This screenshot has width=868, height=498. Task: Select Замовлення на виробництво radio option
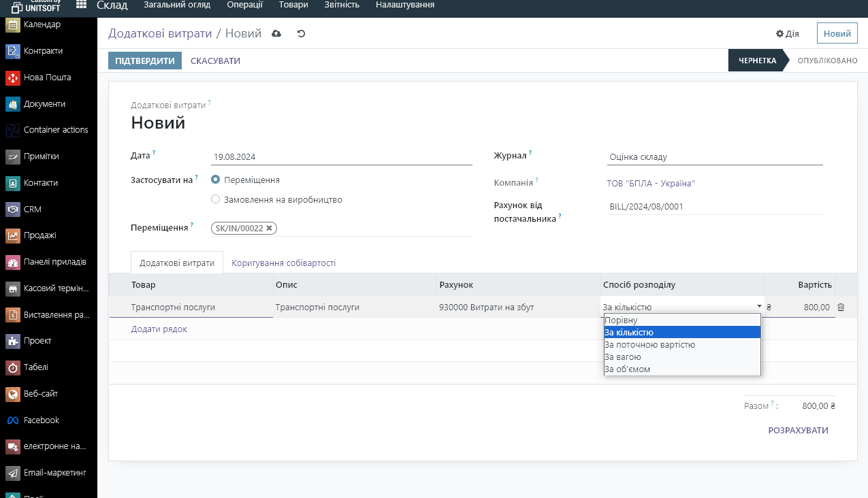point(216,200)
